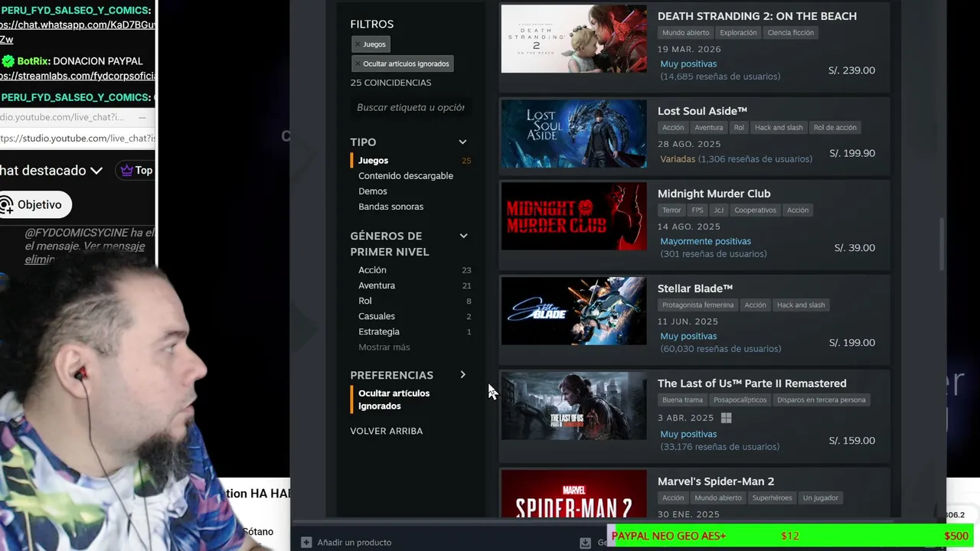Click the Lost Soul Aside™ title
The height and width of the screenshot is (551, 980).
[x=702, y=111]
